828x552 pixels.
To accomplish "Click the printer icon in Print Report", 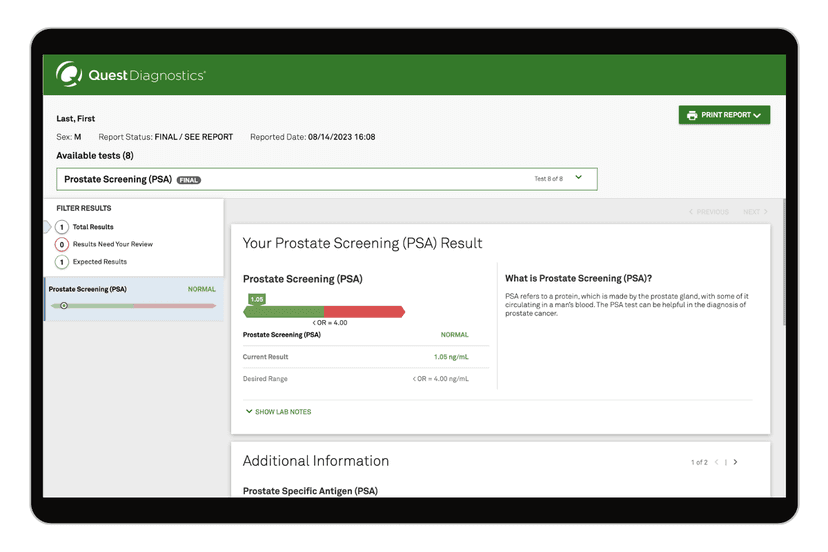I will 692,115.
